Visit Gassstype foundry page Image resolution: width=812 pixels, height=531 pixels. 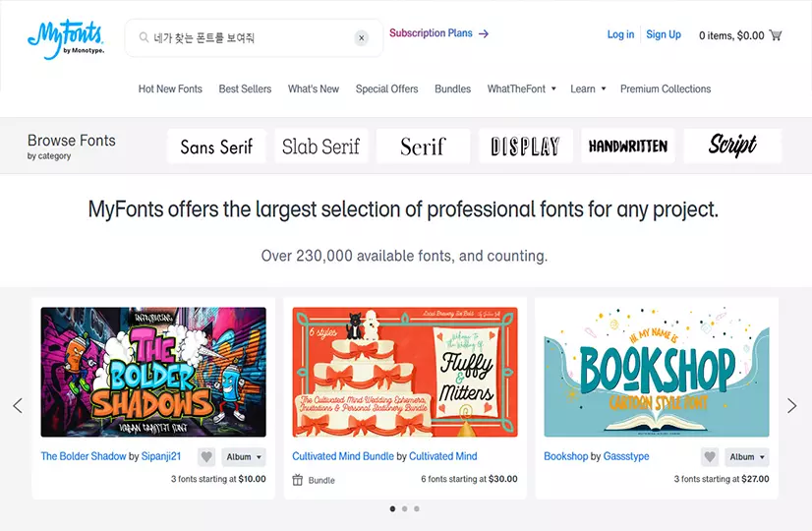626,456
